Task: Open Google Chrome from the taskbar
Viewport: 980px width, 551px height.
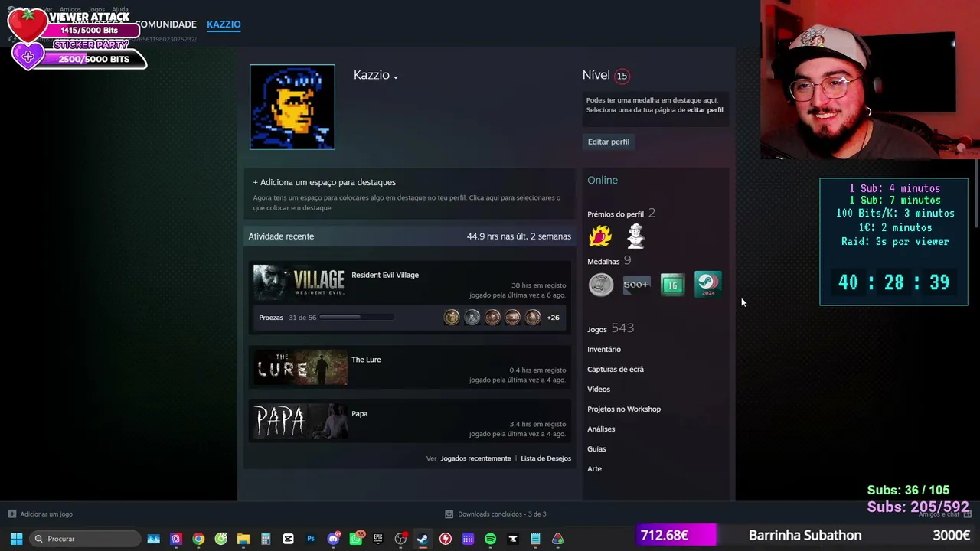Action: pos(198,539)
